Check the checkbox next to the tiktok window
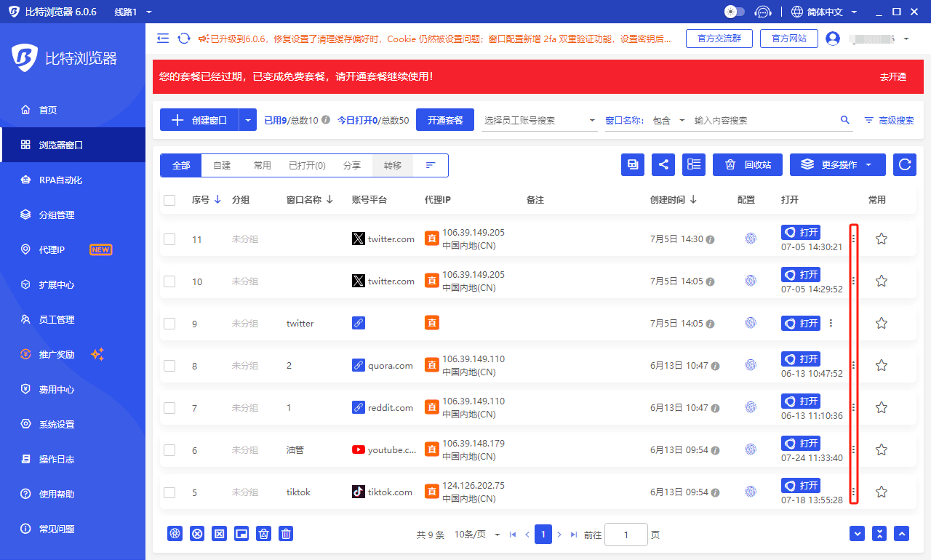The width and height of the screenshot is (931, 560). [x=169, y=492]
